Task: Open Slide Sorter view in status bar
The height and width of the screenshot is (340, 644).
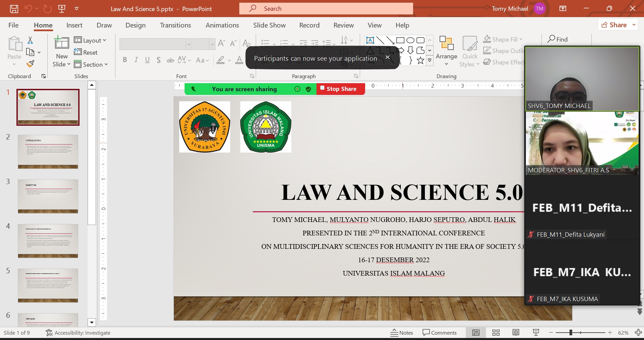Action: click(x=496, y=333)
